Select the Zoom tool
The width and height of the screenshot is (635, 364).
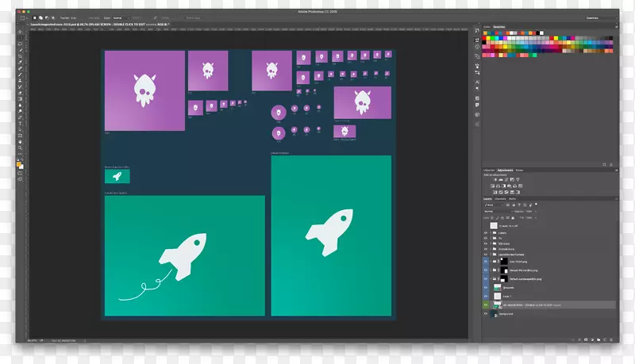(x=20, y=148)
